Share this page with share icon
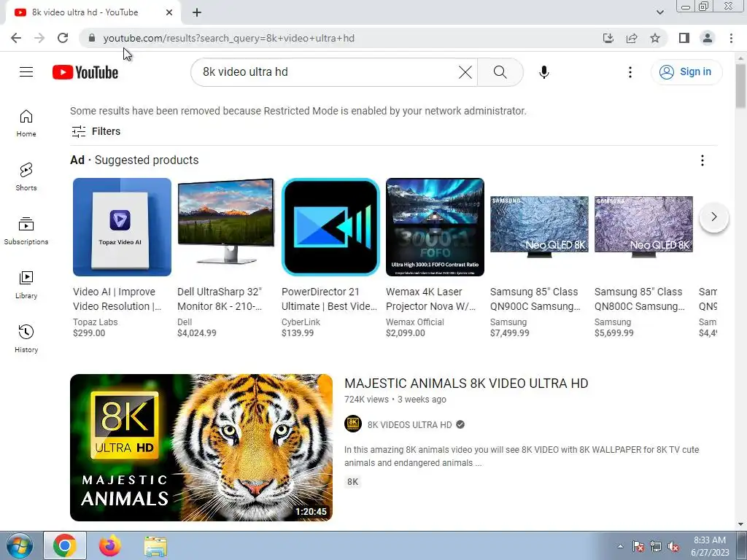 [632, 38]
